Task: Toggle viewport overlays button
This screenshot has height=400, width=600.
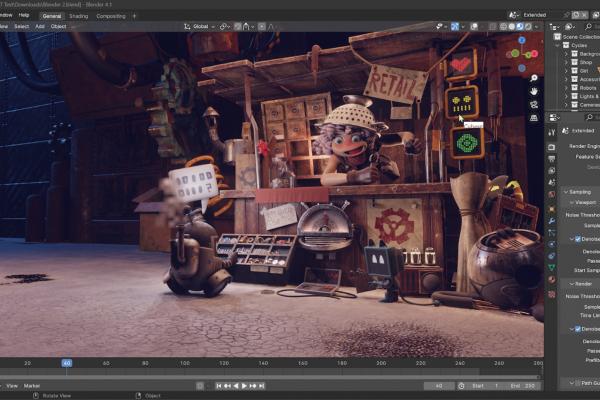Action: point(474,26)
